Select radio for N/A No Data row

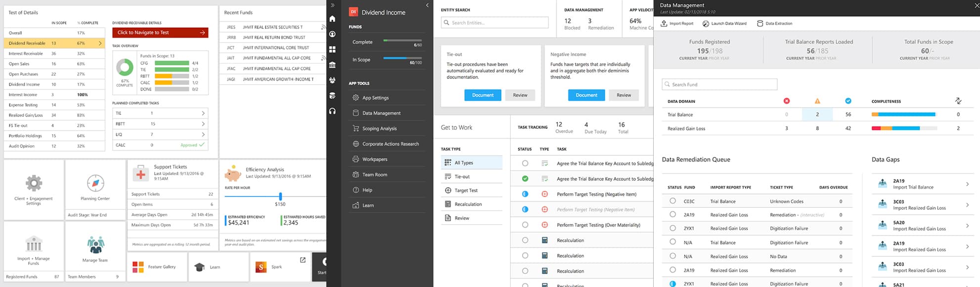click(672, 256)
